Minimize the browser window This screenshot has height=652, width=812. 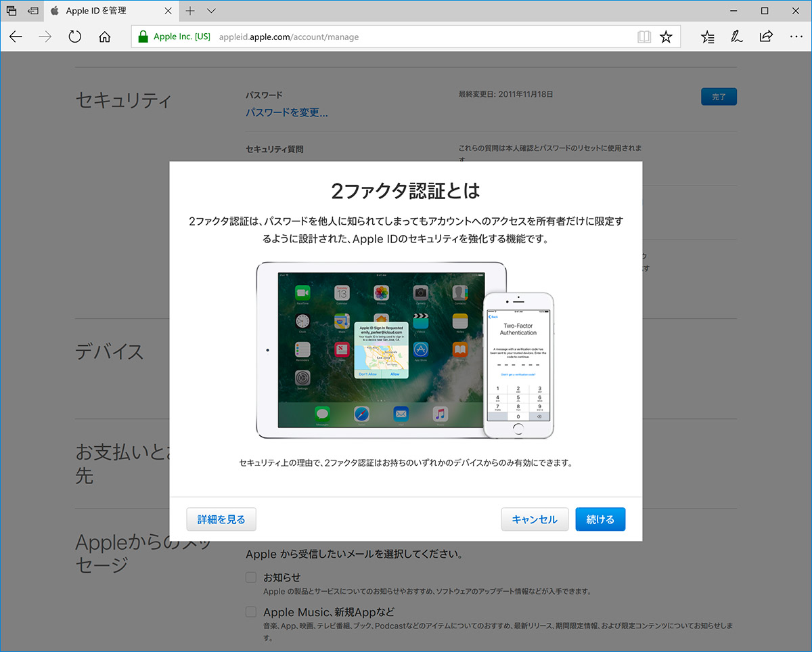[734, 11]
